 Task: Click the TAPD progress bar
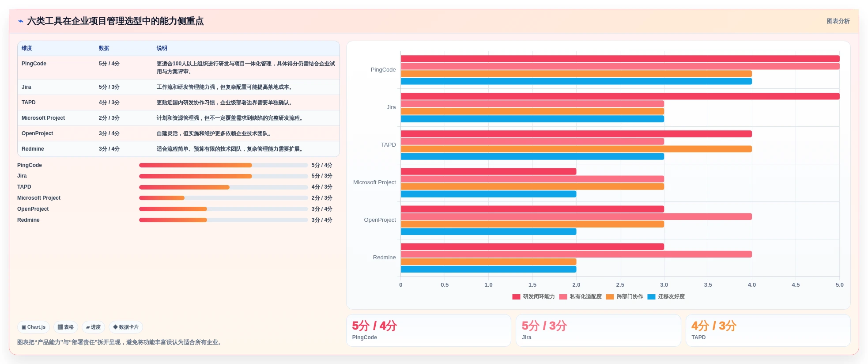point(223,187)
